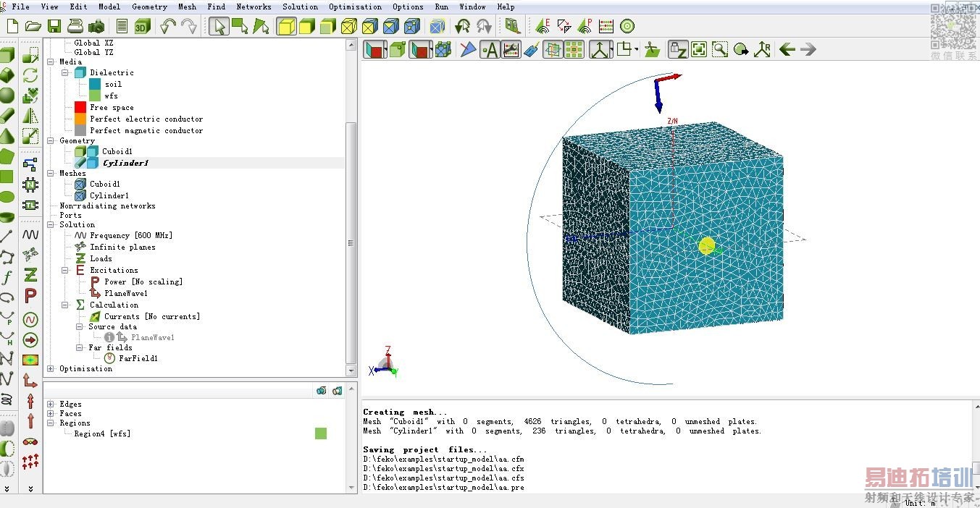The height and width of the screenshot is (508, 980).
Task: Expand the Edges node in details panel
Action: click(x=51, y=405)
